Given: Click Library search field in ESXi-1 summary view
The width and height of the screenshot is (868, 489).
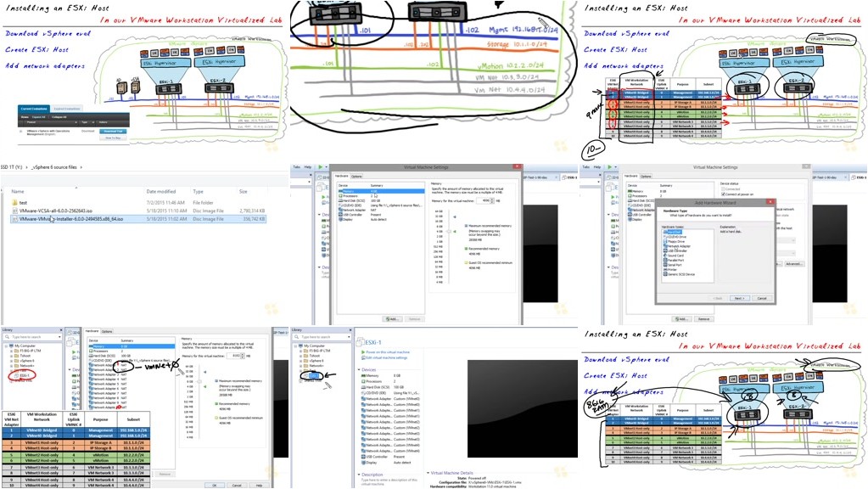Looking at the screenshot, I should pyautogui.click(x=322, y=337).
